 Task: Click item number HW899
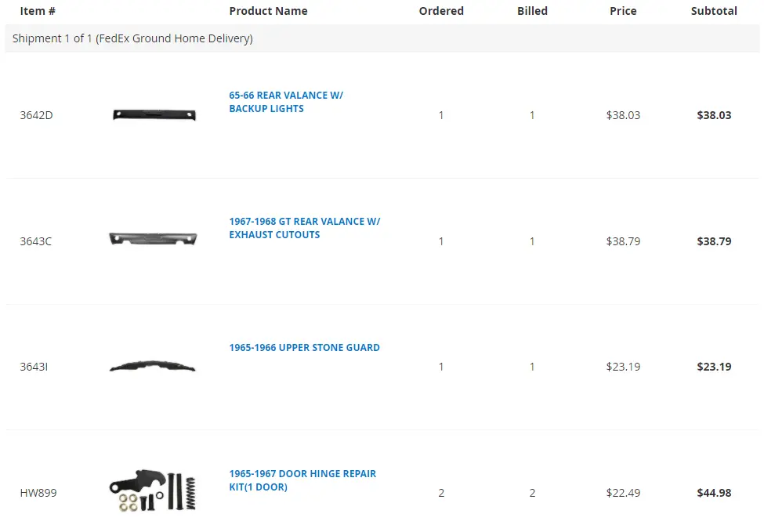pos(38,493)
